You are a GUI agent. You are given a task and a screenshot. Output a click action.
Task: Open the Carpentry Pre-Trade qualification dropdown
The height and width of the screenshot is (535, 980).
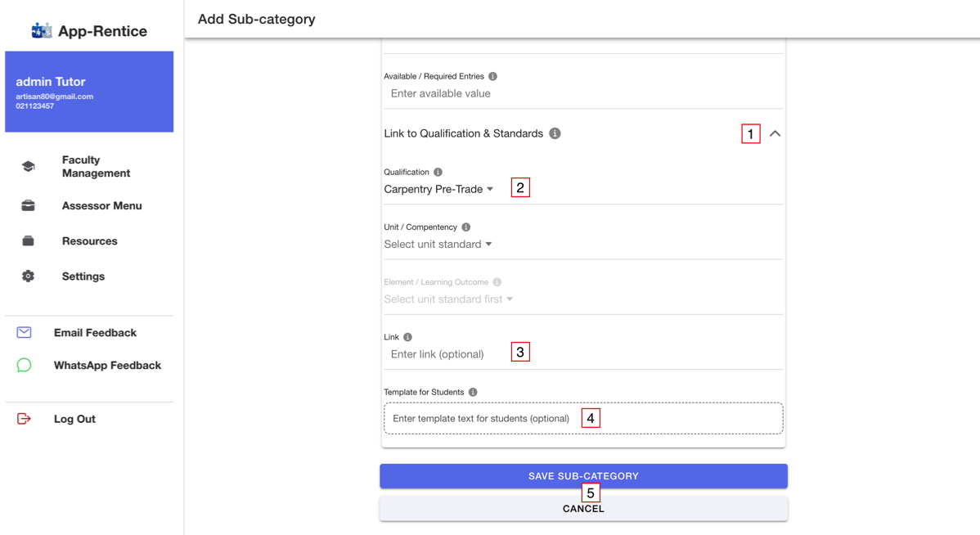tap(438, 189)
